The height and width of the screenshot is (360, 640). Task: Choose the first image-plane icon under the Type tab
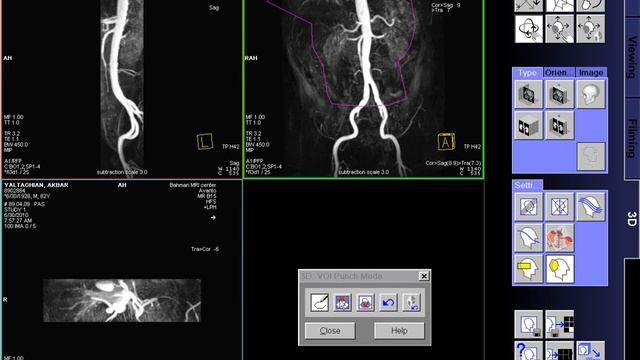(529, 94)
